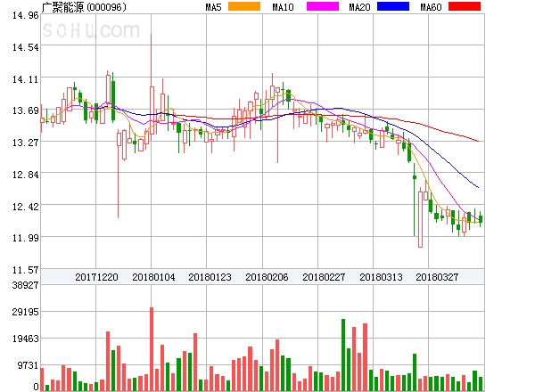
Task: Click the 20180104 date label
Action: pos(153,277)
